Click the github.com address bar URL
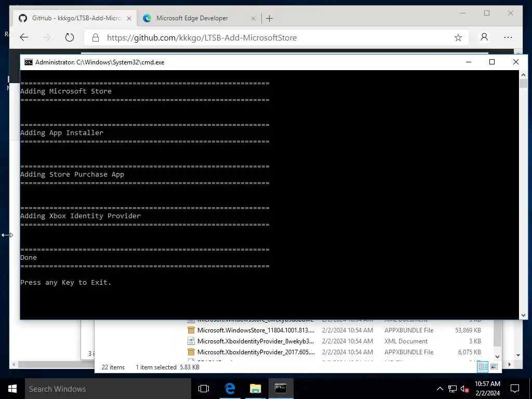 [202, 37]
